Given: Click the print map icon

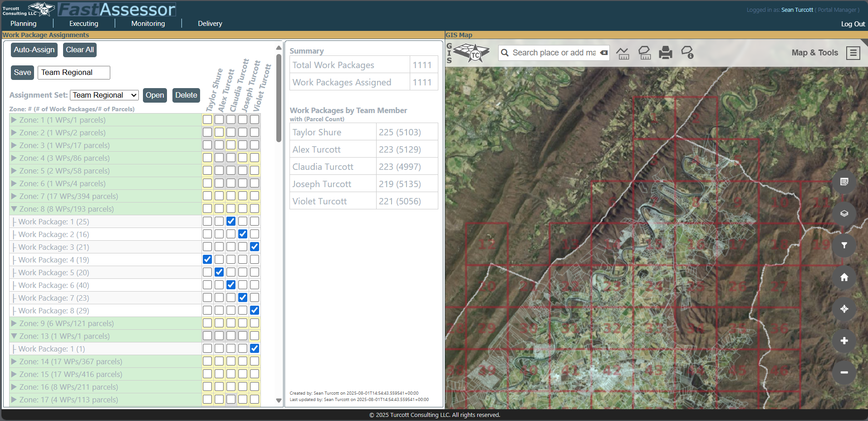Looking at the screenshot, I should click(x=665, y=53).
